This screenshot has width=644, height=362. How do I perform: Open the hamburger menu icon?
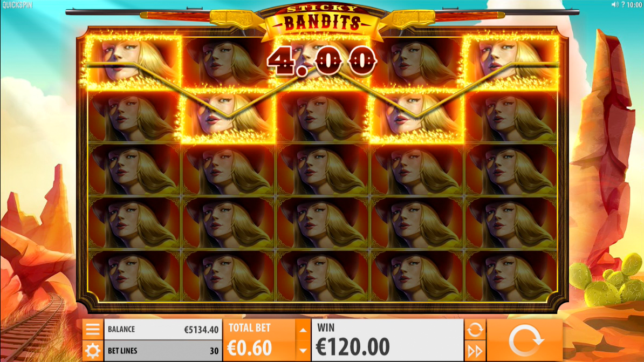tap(93, 329)
